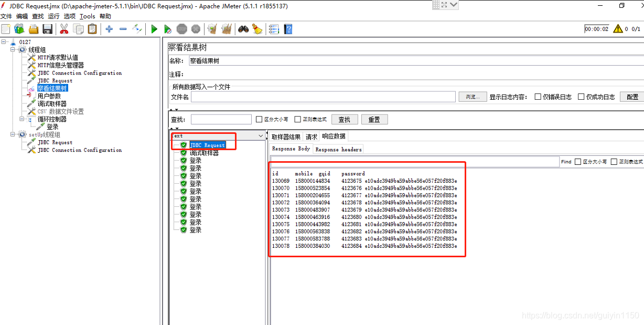Collapse the 线程组 tree node
The width and height of the screenshot is (644, 325).
coord(13,49)
